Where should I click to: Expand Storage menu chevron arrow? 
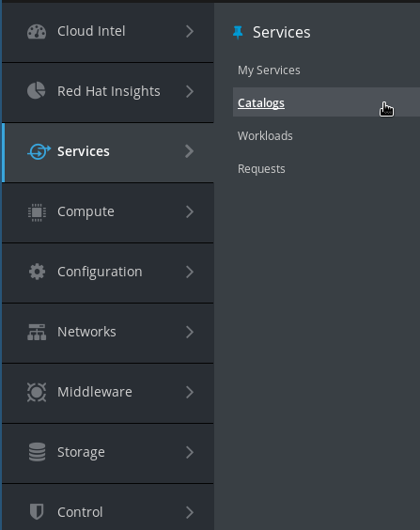(x=190, y=452)
